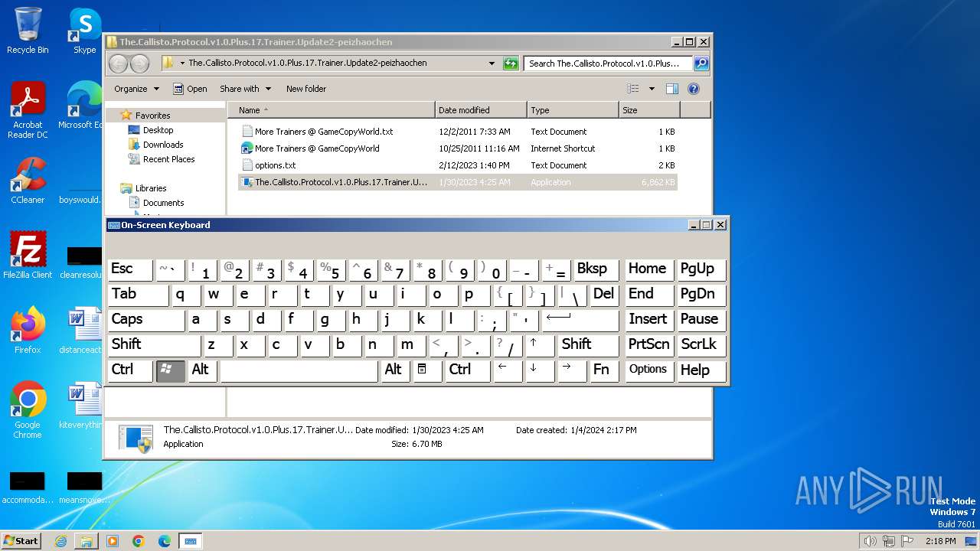The height and width of the screenshot is (551, 980).
Task: Open the address bar history dropdown arrow
Action: tap(492, 64)
